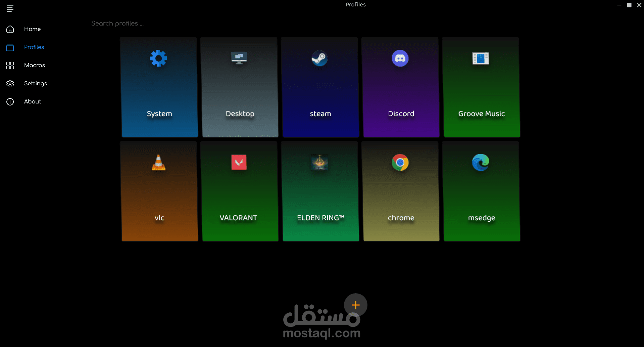Add a new profile with plus button
This screenshot has height=347, width=644.
coord(356,305)
